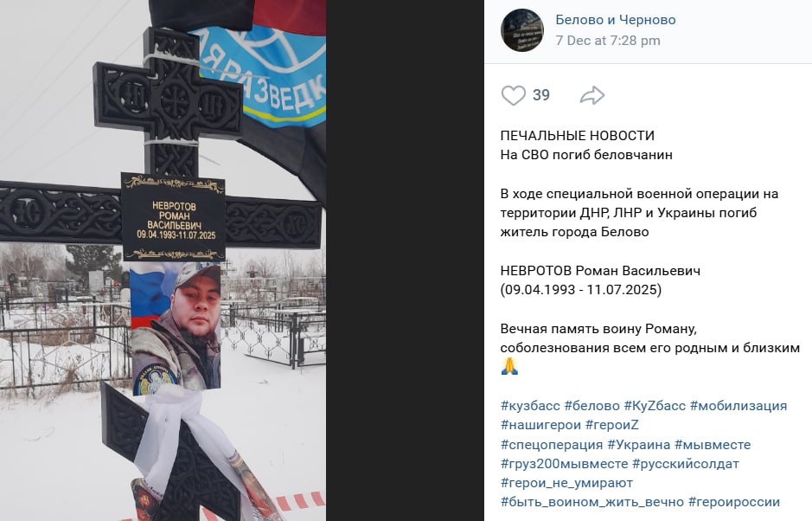Screen dimensions: 812x521
Task: Open the 39 likes count
Action: (541, 95)
